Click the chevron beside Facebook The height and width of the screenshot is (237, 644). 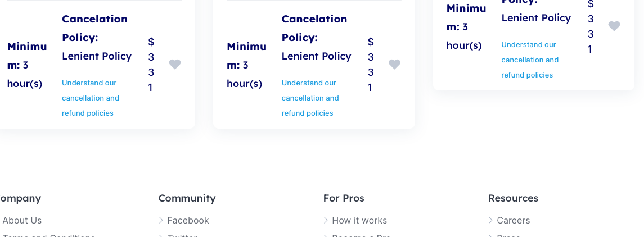pos(161,221)
